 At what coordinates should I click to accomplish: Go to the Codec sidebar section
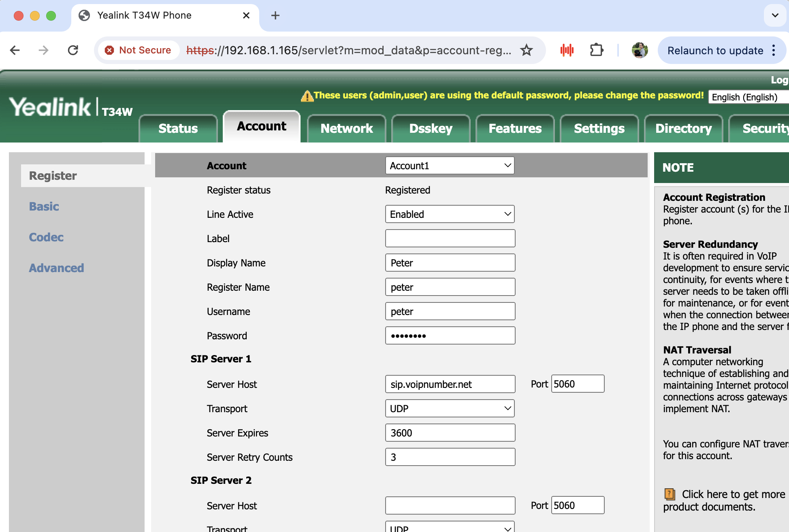click(x=46, y=237)
